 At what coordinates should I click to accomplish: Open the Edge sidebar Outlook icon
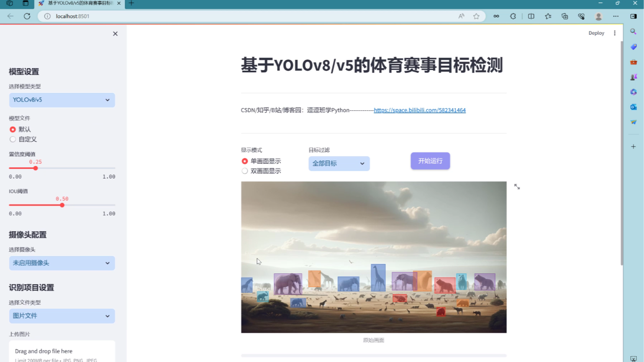(x=634, y=107)
